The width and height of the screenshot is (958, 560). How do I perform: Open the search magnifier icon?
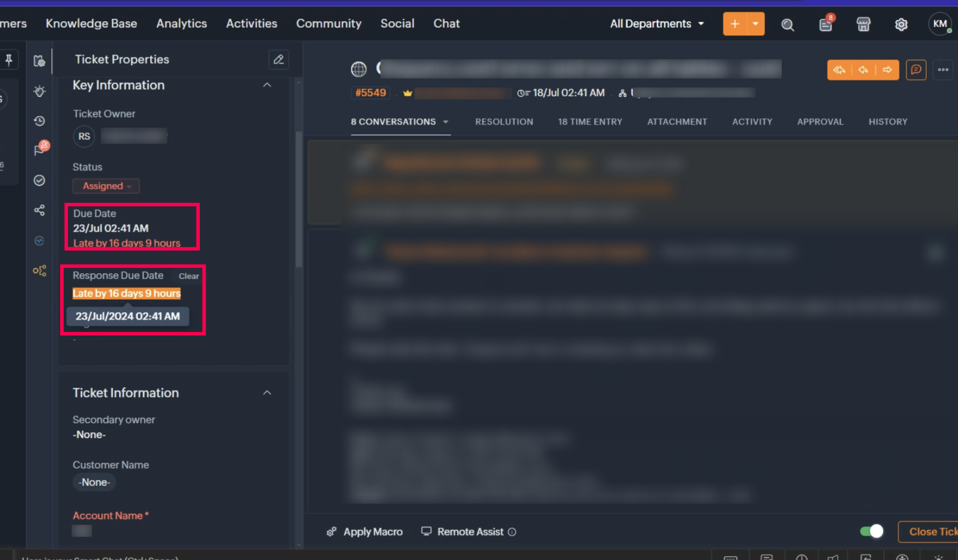(x=788, y=25)
